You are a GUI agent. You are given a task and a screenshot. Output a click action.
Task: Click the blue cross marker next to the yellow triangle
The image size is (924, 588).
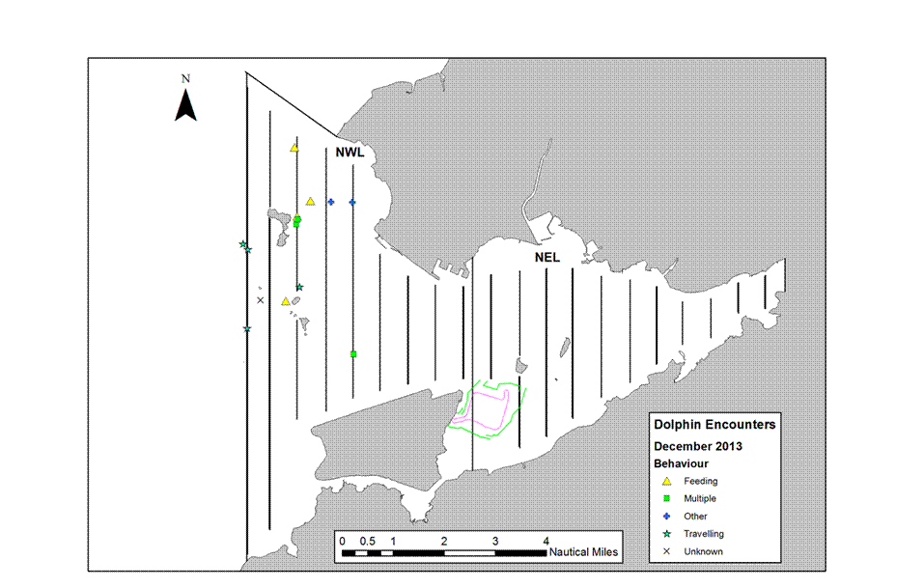[331, 202]
